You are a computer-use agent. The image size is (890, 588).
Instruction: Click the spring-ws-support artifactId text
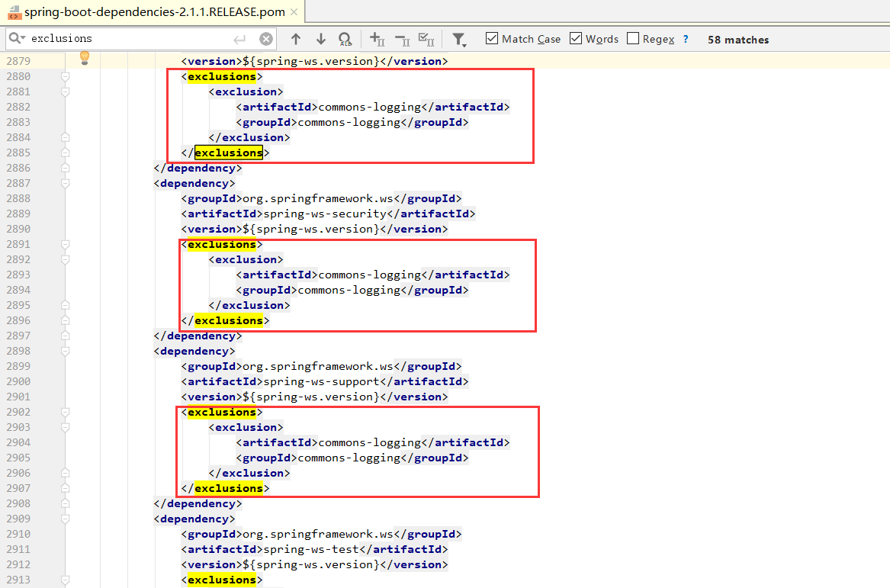pos(321,382)
